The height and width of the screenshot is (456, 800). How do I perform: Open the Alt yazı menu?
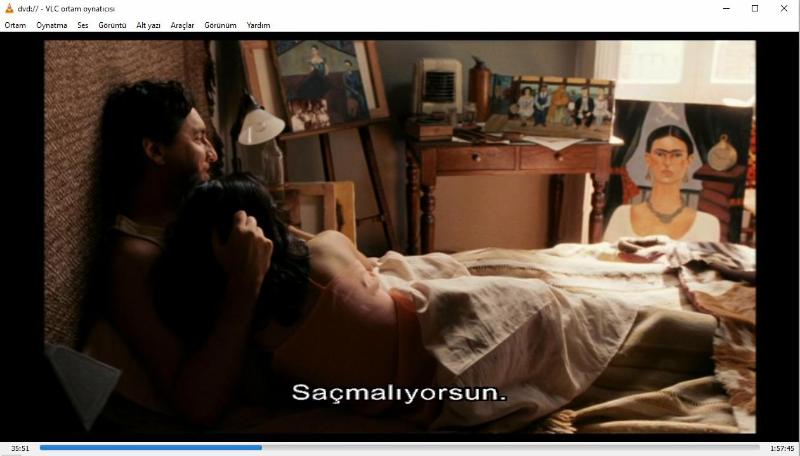coord(148,25)
